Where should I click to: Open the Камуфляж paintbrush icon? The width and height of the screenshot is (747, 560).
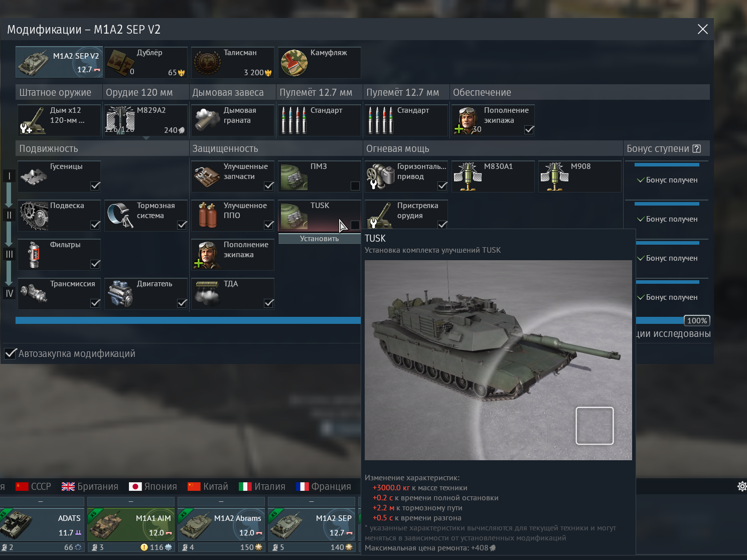(294, 63)
